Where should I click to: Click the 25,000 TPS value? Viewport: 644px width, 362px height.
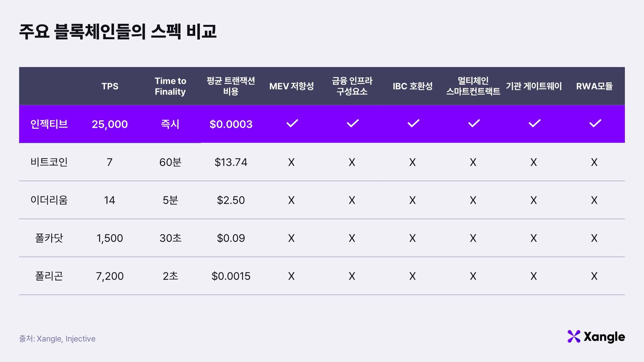click(x=110, y=124)
